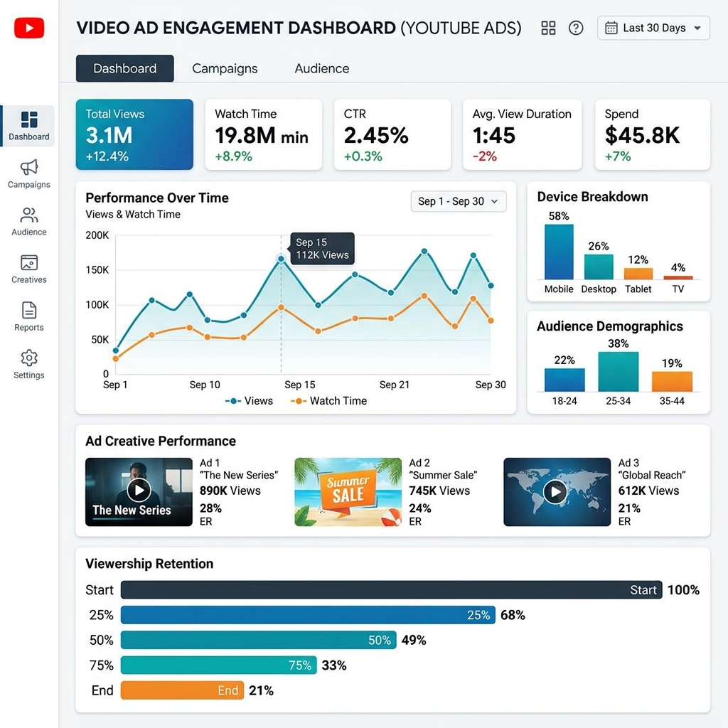This screenshot has height=728, width=728.
Task: Open Creatives via image sidebar icon
Action: 29,263
